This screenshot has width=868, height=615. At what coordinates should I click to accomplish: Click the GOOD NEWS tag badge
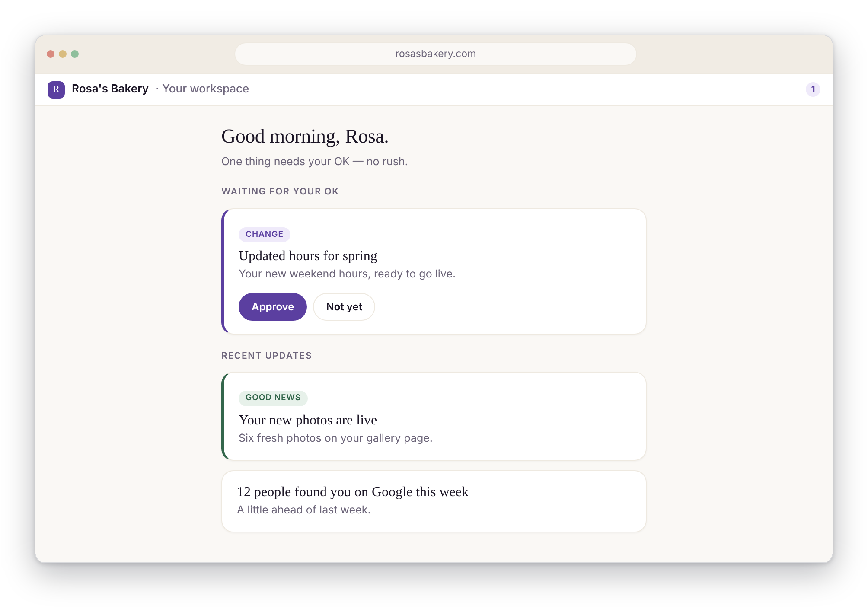(273, 398)
